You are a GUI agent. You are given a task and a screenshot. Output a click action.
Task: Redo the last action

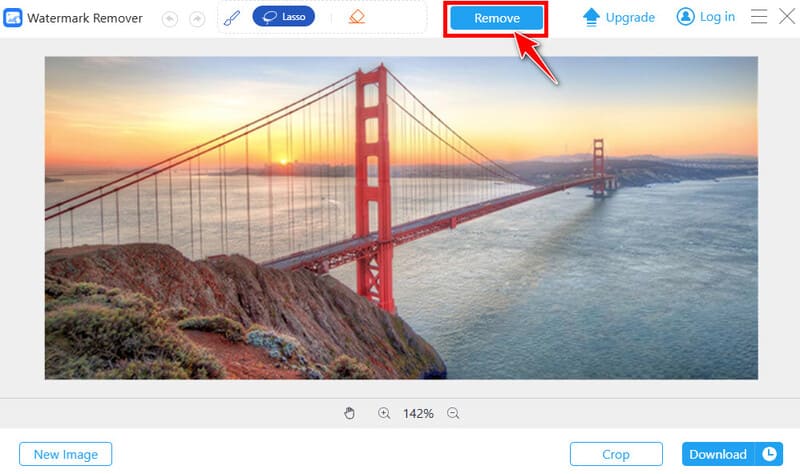click(197, 19)
